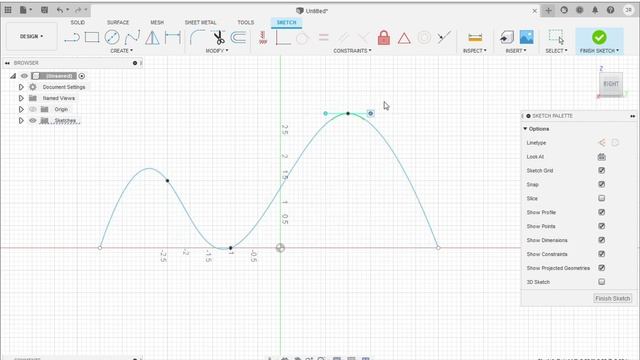Apply the Fix/Unfix lock constraint
Image resolution: width=640 pixels, height=360 pixels.
[384, 38]
